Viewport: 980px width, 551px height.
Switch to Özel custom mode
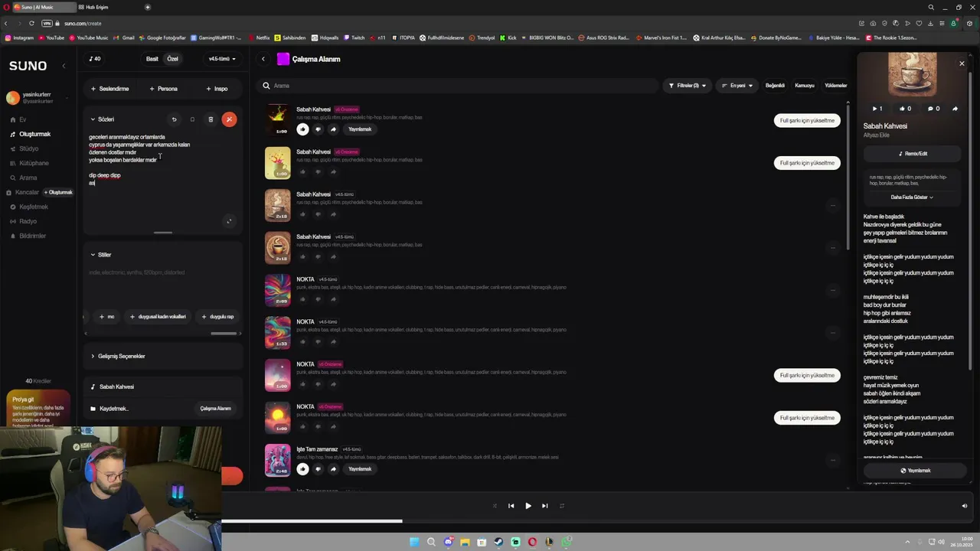click(x=173, y=59)
